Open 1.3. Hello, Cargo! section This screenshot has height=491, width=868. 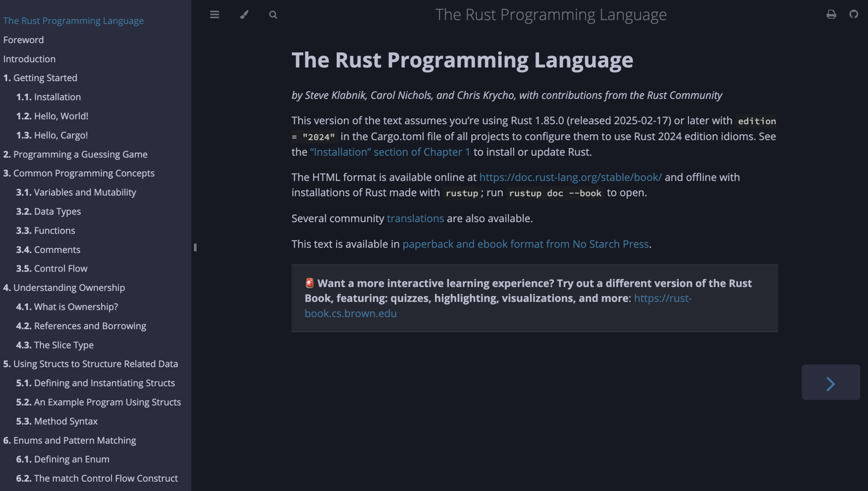52,135
